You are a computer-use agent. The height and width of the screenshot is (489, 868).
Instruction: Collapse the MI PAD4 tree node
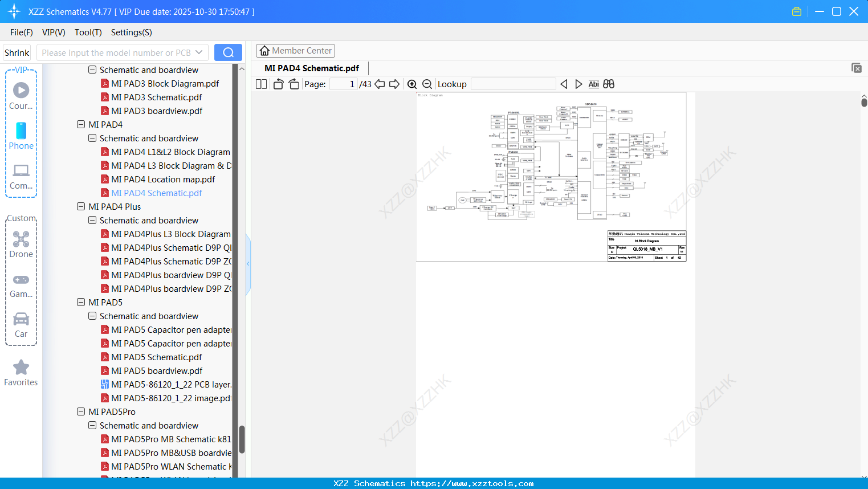(x=80, y=124)
